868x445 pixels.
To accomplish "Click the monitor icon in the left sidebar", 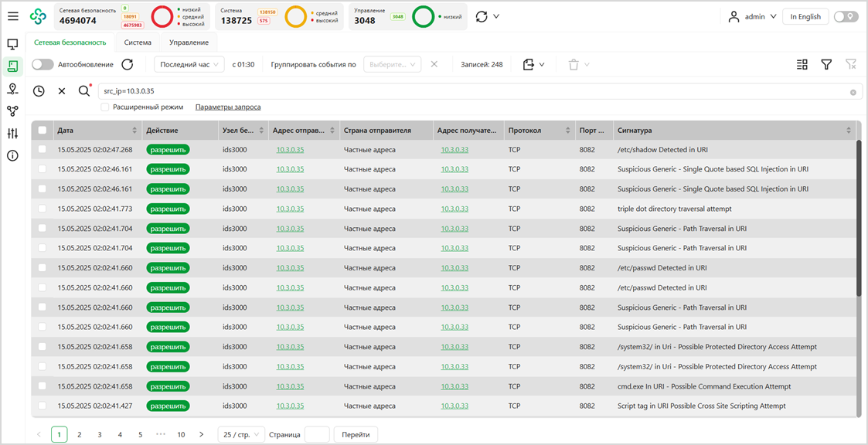I will [12, 45].
